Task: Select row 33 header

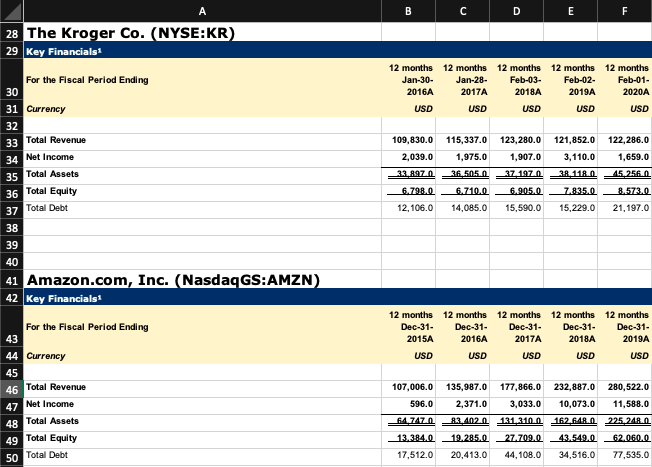Action: click(12, 143)
